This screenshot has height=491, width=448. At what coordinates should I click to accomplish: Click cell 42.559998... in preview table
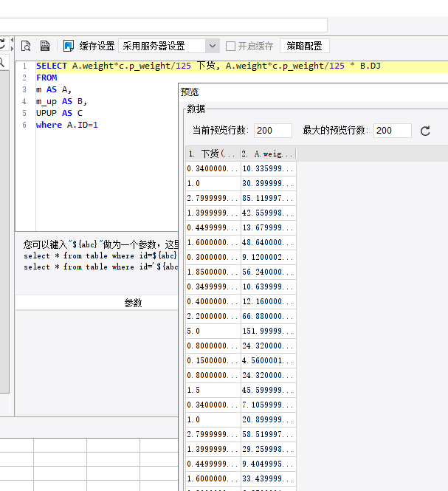click(x=269, y=213)
